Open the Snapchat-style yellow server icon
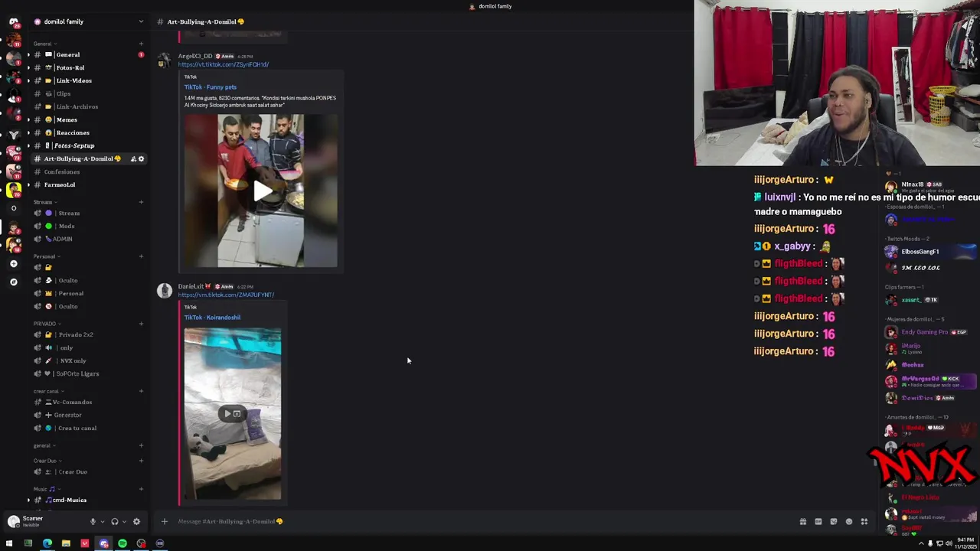This screenshot has width=980, height=551. click(x=13, y=189)
